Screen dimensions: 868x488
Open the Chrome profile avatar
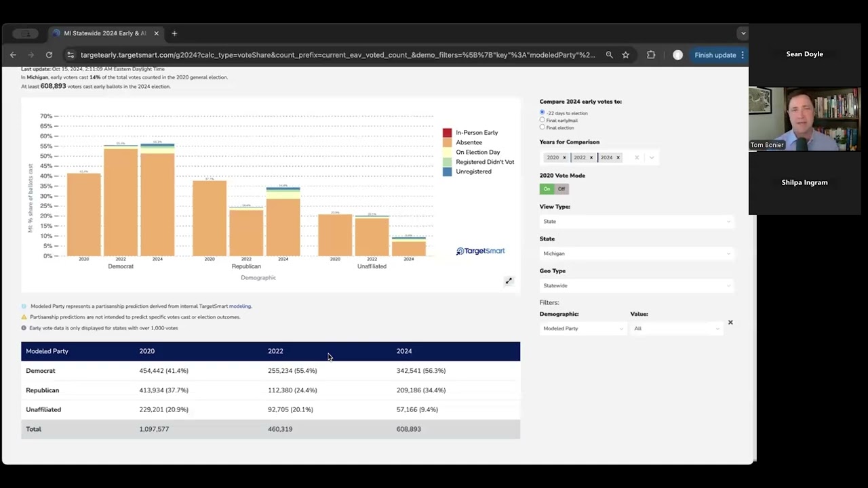pos(677,55)
